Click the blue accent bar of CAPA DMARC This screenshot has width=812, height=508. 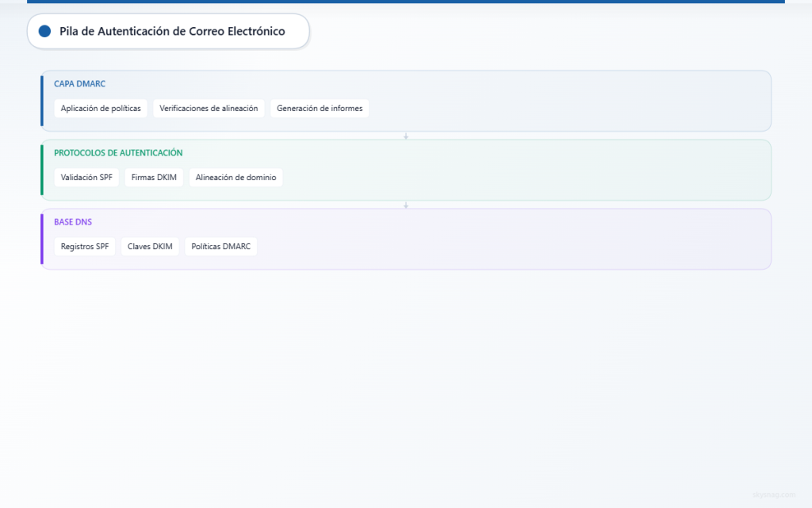(42, 101)
